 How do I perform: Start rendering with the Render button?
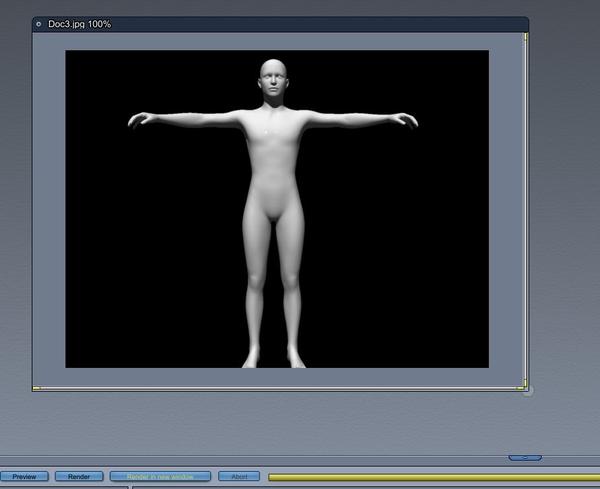tap(79, 476)
